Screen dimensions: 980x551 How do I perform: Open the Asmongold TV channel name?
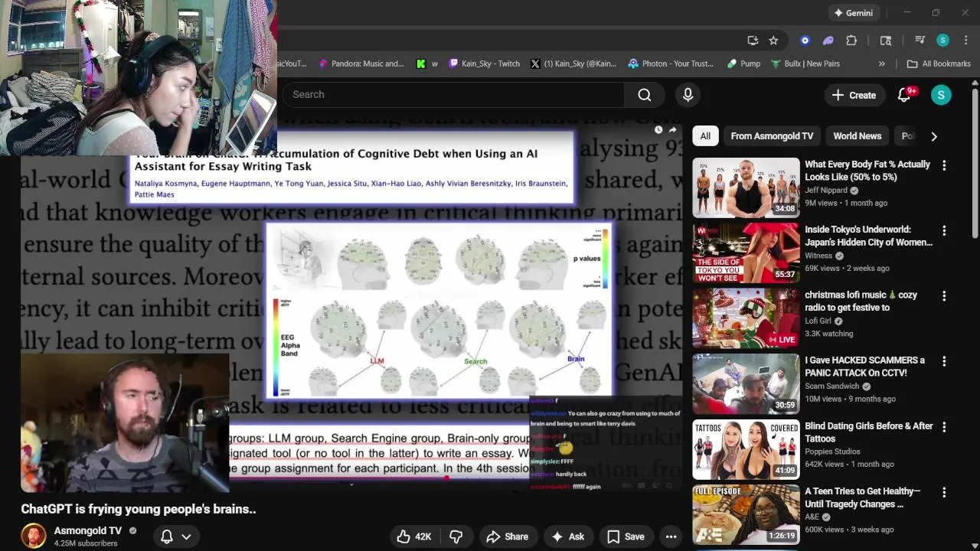tap(87, 530)
